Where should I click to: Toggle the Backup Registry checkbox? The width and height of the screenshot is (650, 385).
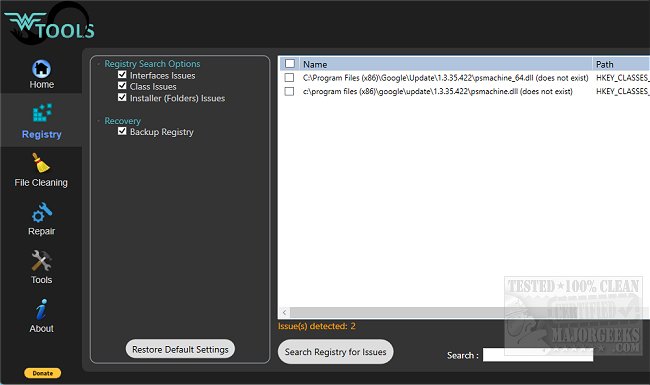(122, 131)
